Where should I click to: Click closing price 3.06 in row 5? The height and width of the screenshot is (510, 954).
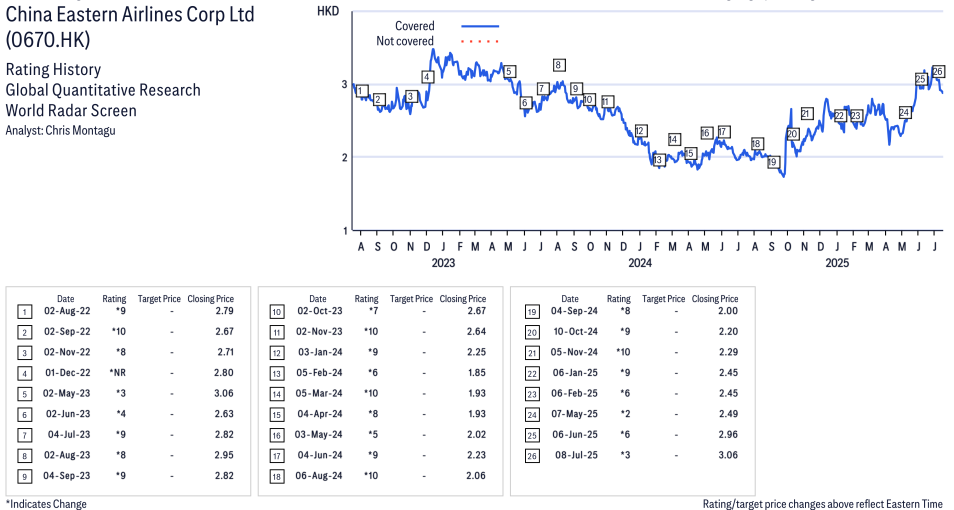(x=224, y=393)
